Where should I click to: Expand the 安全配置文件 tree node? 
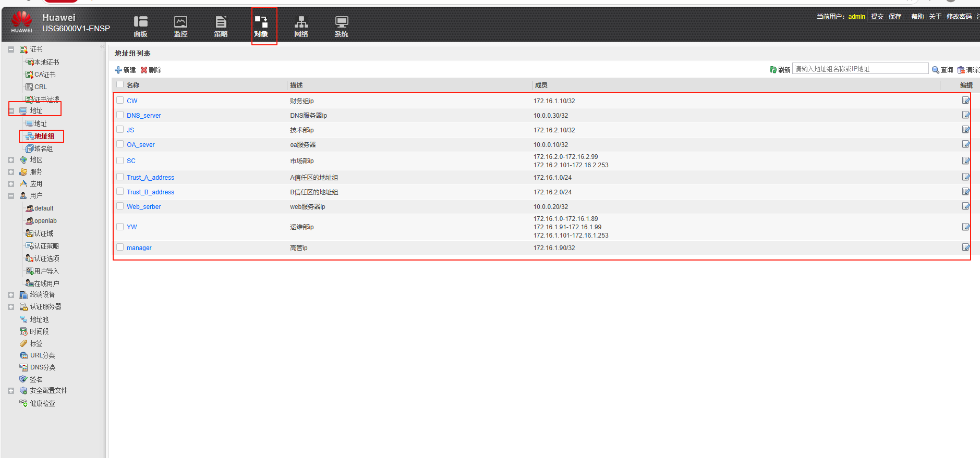11,390
